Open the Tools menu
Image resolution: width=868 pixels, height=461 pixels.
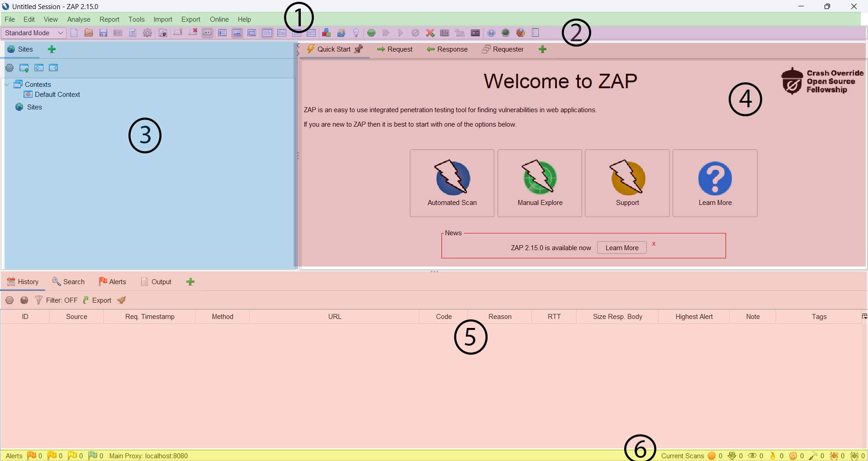coord(137,19)
